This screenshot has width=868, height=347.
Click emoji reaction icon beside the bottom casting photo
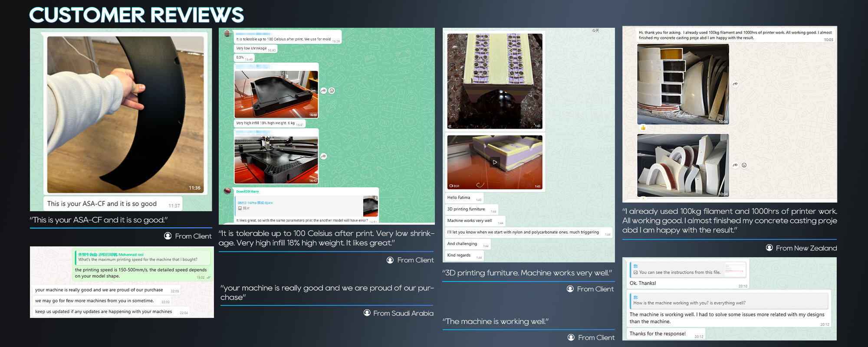744,165
